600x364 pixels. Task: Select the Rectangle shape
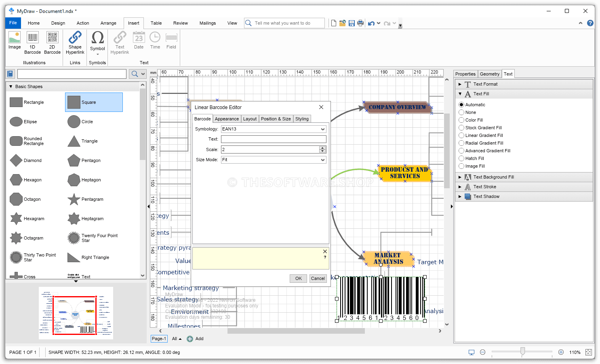pyautogui.click(x=27, y=102)
